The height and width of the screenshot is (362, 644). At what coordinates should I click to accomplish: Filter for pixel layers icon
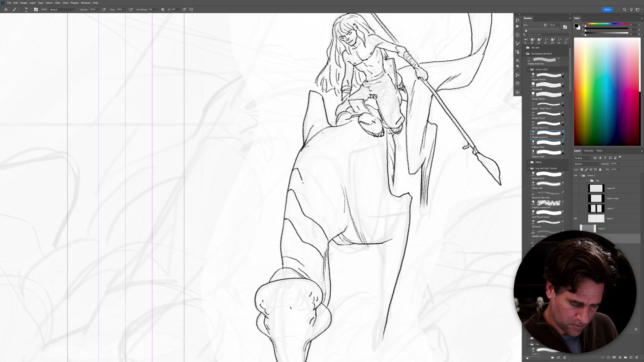pyautogui.click(x=595, y=158)
